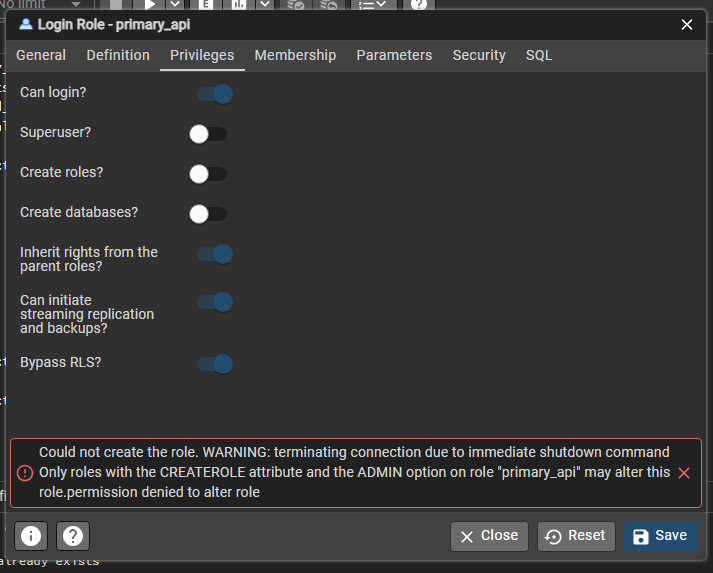713x573 pixels.
Task: Toggle Inherit rights from parent roles switch
Action: [215, 254]
